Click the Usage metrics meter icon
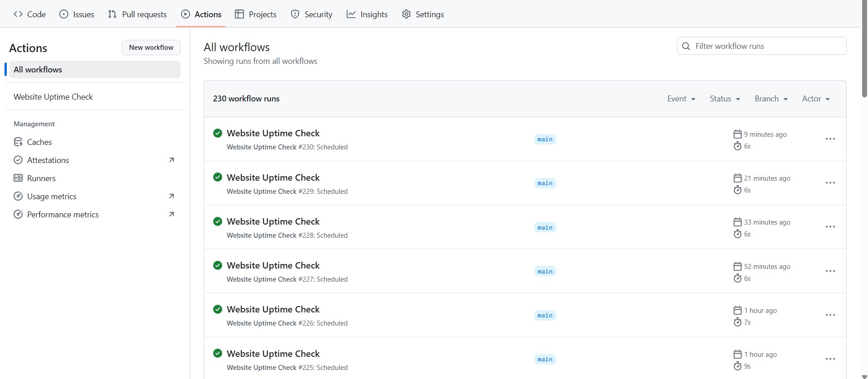868x379 pixels. [x=18, y=197]
